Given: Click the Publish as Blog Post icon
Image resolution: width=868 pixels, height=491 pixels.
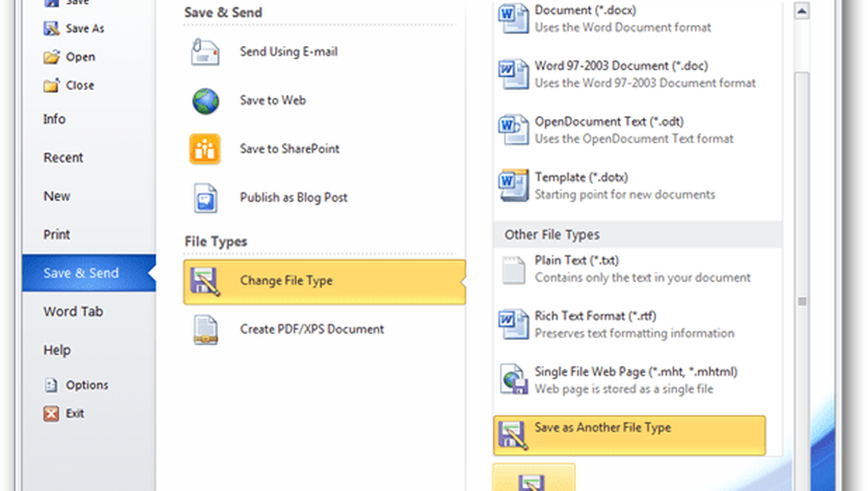Looking at the screenshot, I should click(206, 198).
